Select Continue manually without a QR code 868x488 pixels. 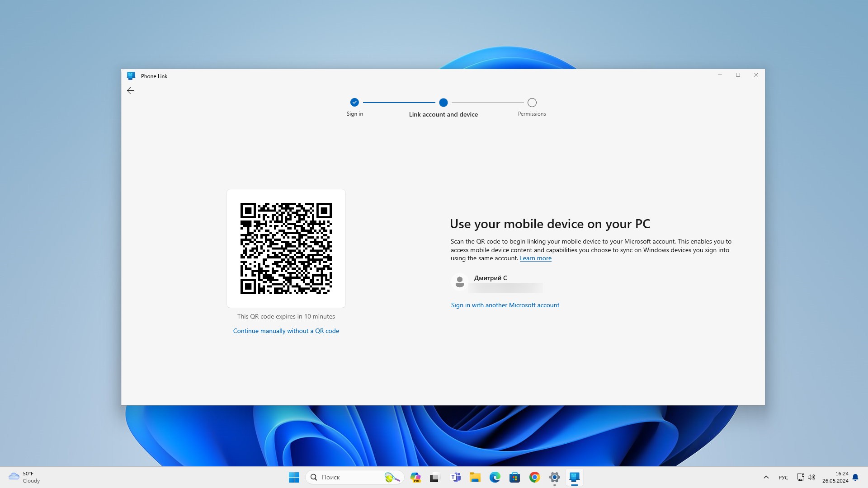(286, 331)
